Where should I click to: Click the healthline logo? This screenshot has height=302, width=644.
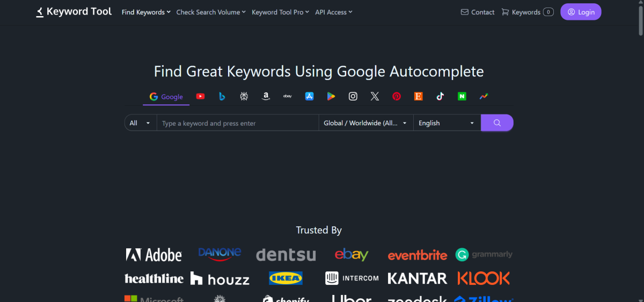(x=154, y=278)
